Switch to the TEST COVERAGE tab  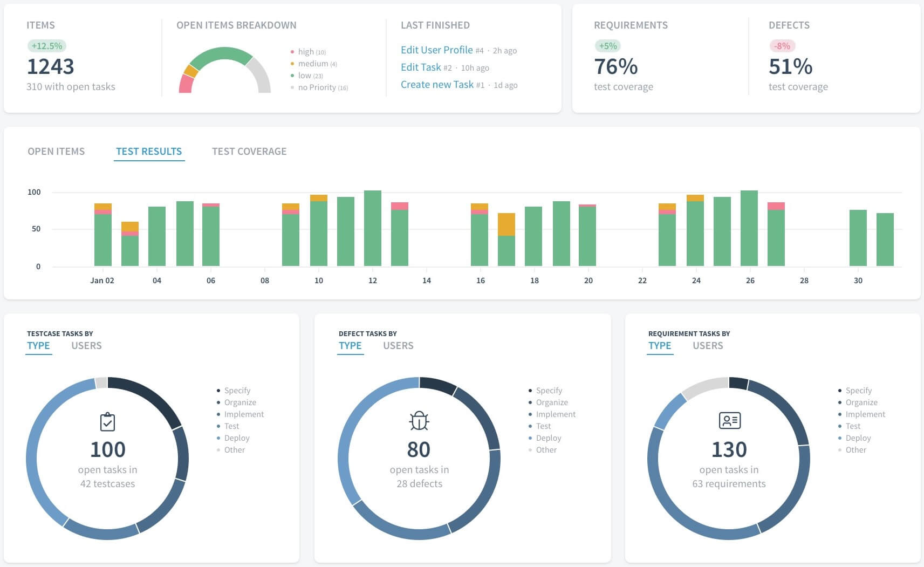pyautogui.click(x=249, y=152)
